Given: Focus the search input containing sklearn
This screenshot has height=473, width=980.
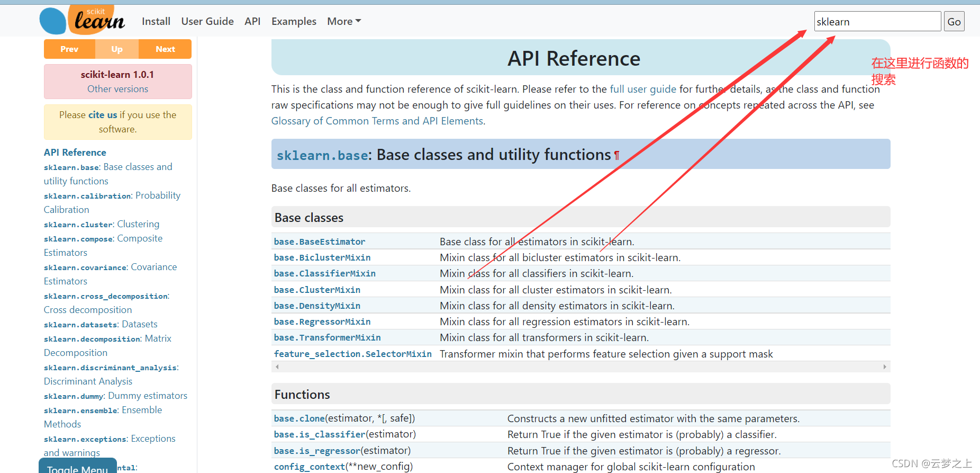Looking at the screenshot, I should click(877, 22).
